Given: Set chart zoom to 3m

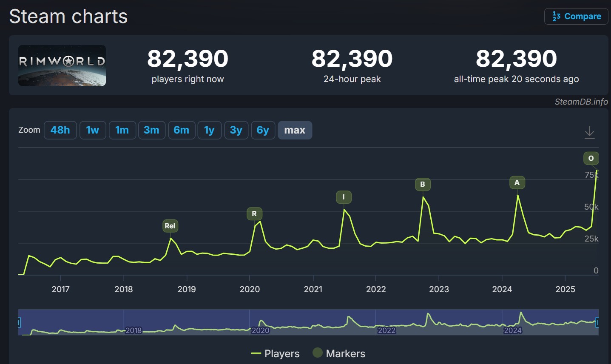Looking at the screenshot, I should [x=151, y=130].
